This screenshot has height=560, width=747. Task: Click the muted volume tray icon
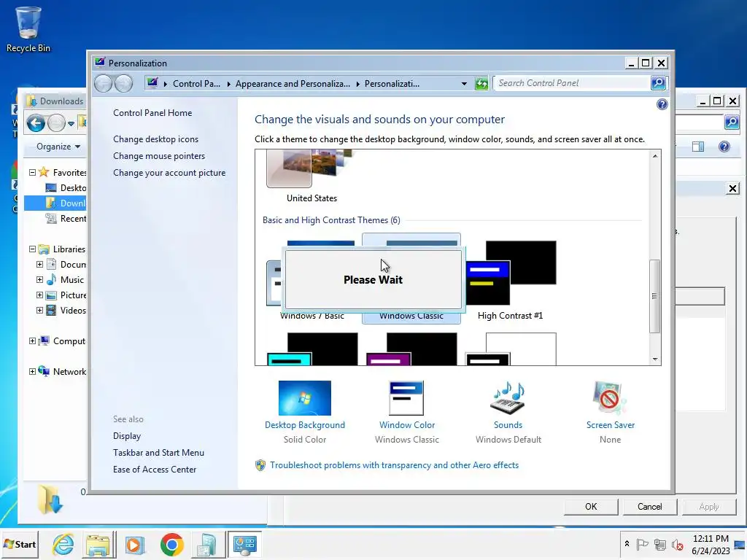click(x=678, y=544)
